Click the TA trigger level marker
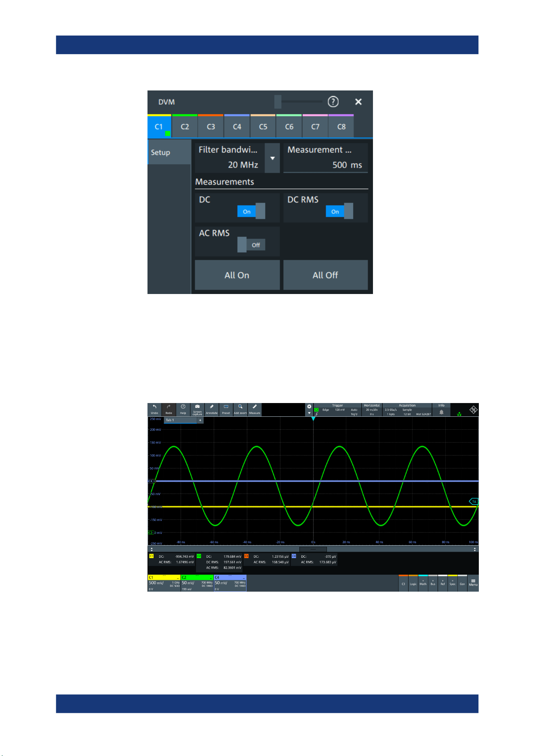Image resolution: width=535 pixels, height=756 pixels. pyautogui.click(x=474, y=502)
